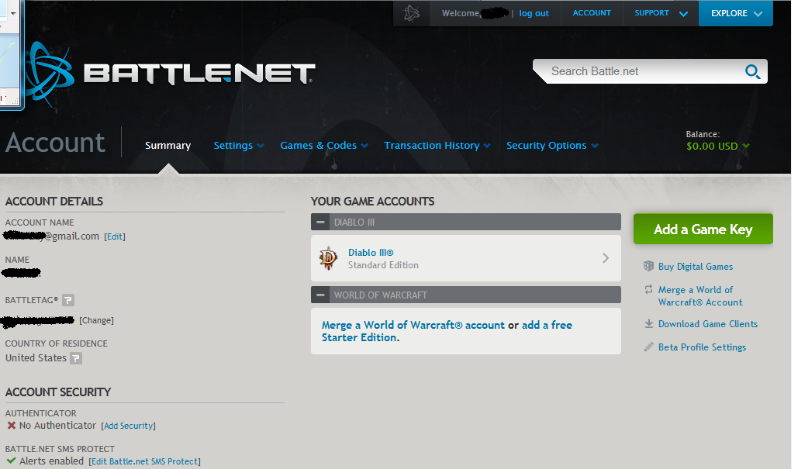This screenshot has height=469, width=792.
Task: Open the Explore dropdown menu
Action: [x=736, y=13]
